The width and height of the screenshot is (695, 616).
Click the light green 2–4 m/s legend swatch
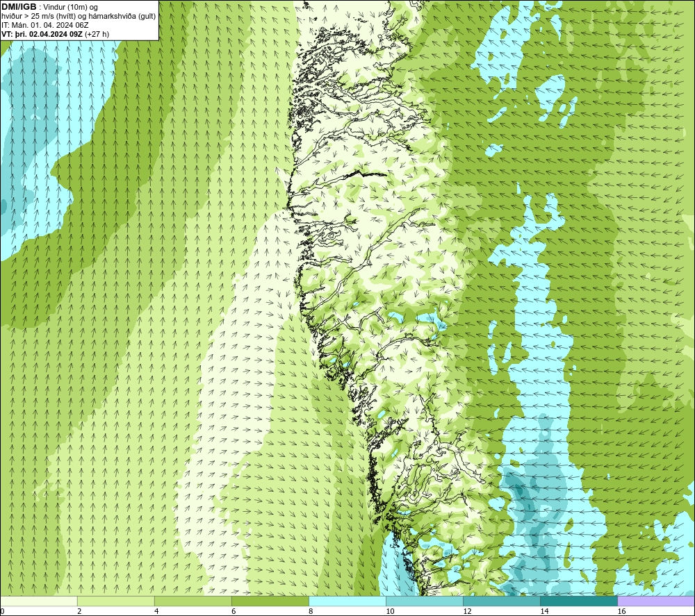tap(116, 601)
